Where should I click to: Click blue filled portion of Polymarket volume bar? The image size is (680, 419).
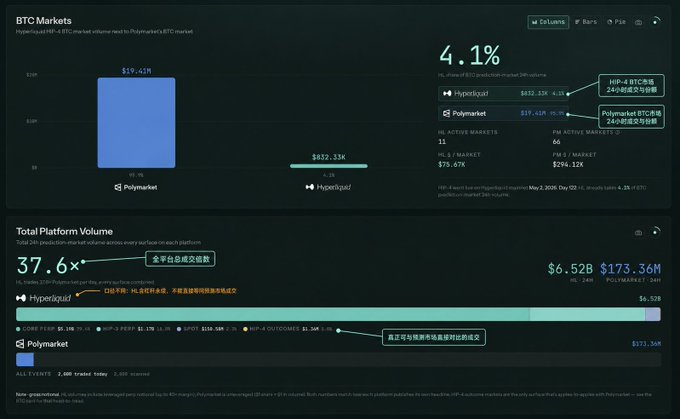coord(25,360)
